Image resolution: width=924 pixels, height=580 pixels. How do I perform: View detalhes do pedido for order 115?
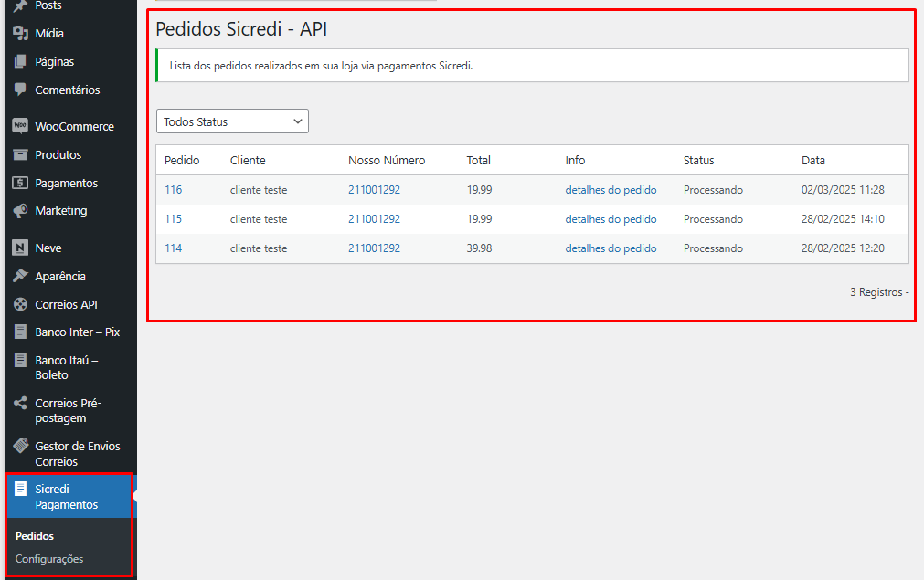[x=611, y=219]
